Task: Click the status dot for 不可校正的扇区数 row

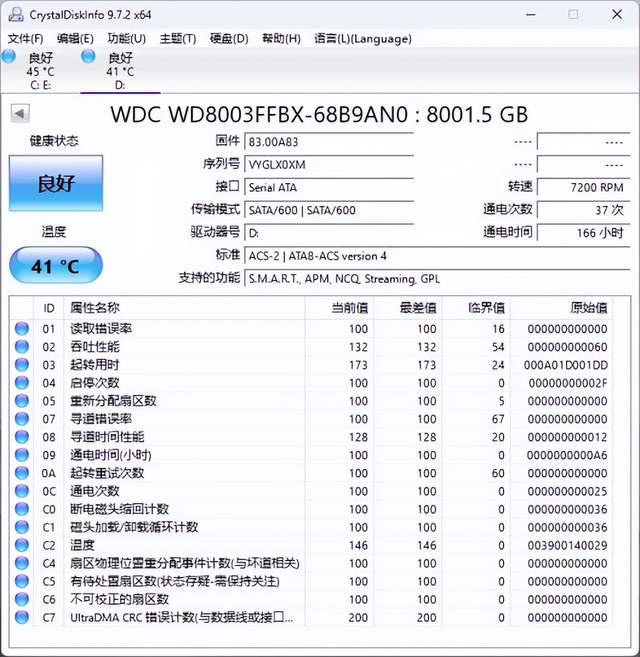Action: (22, 599)
